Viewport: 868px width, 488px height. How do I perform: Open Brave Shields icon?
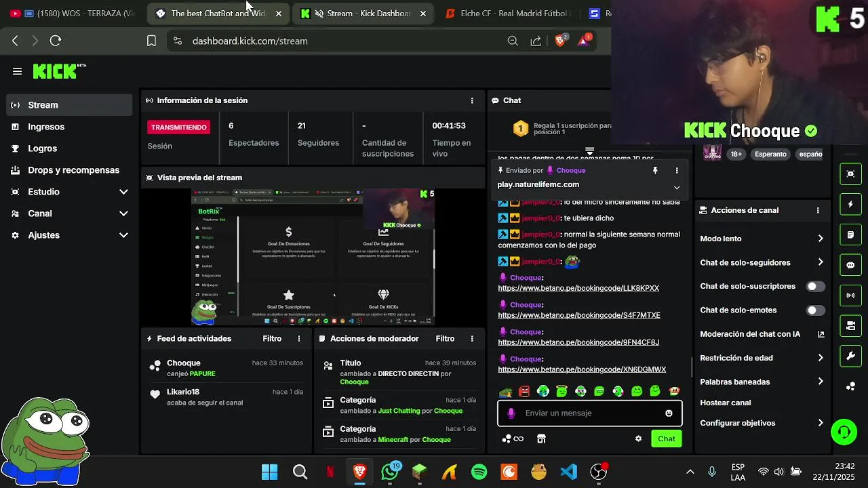[x=560, y=40]
